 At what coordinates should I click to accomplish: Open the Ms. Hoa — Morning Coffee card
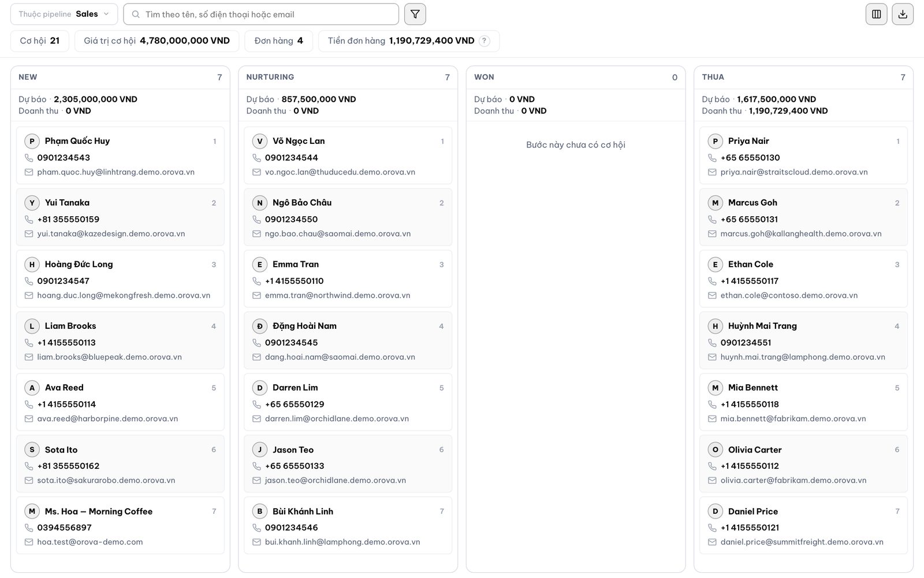click(120, 526)
